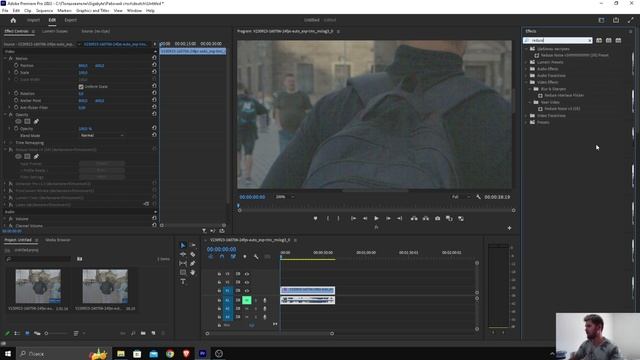Toggle V1 track output eye

[247, 291]
